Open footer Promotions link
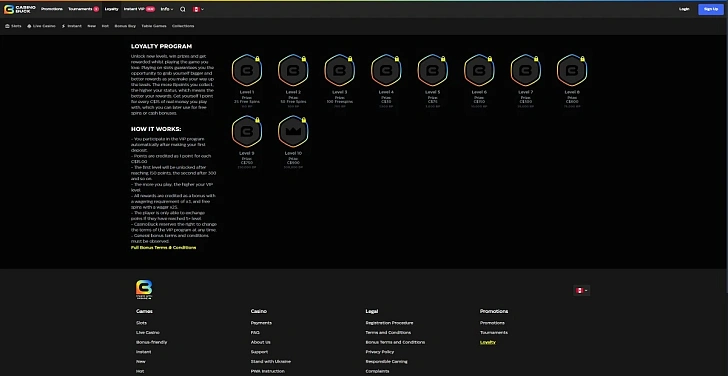This screenshot has height=376, width=728. click(492, 323)
